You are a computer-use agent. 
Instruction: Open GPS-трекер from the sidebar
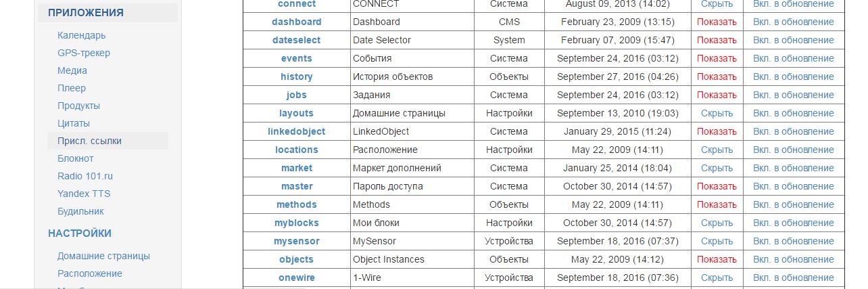click(84, 53)
